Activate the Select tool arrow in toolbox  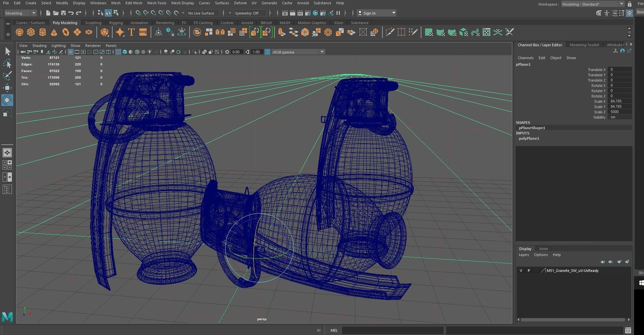(x=7, y=51)
